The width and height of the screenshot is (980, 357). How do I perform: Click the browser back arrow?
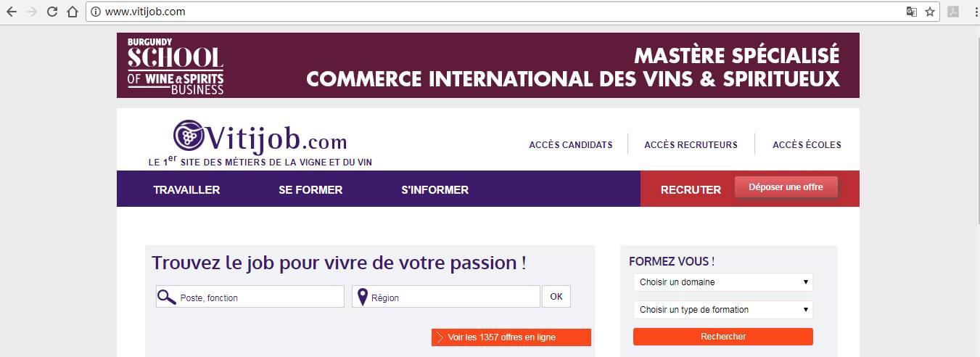[x=12, y=12]
